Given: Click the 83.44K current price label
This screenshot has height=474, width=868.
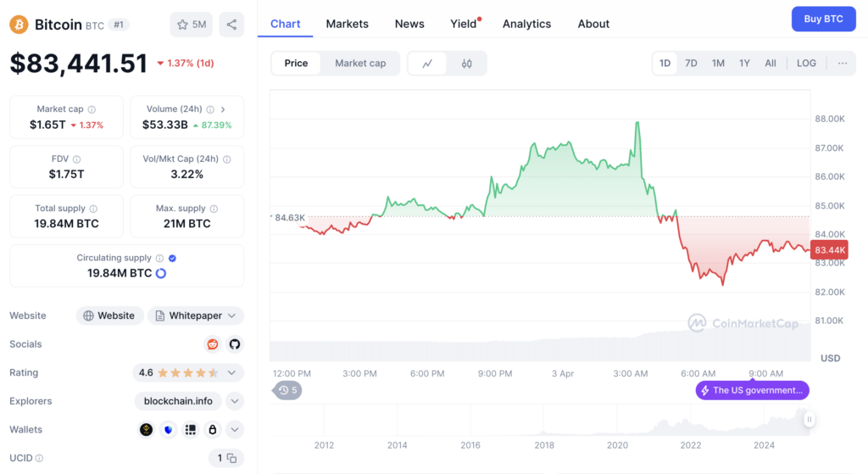Looking at the screenshot, I should coord(829,250).
